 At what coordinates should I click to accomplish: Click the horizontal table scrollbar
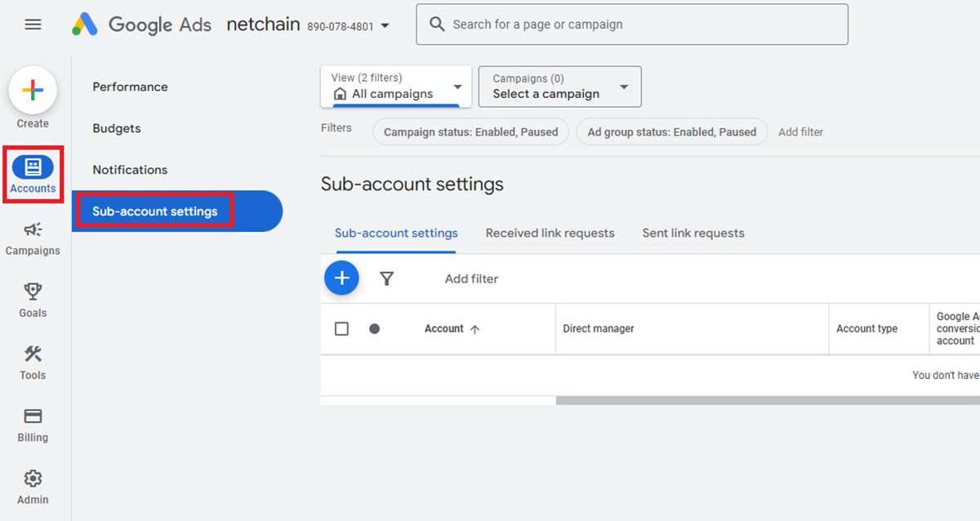768,400
